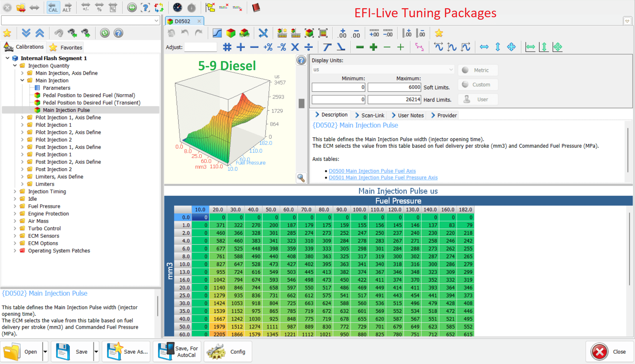
Task: Increase decimal places with the +.00 icon
Action: point(342,33)
